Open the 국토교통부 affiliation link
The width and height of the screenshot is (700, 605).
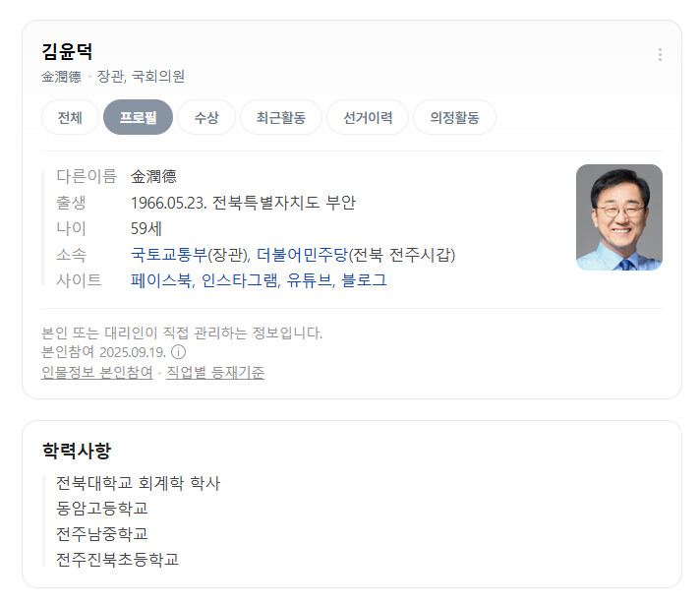169,255
